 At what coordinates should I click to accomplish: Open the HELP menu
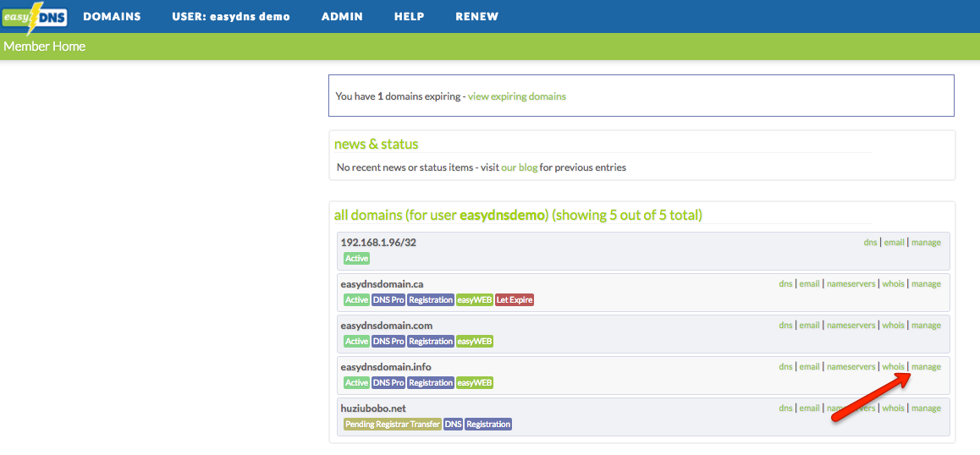pos(410,17)
